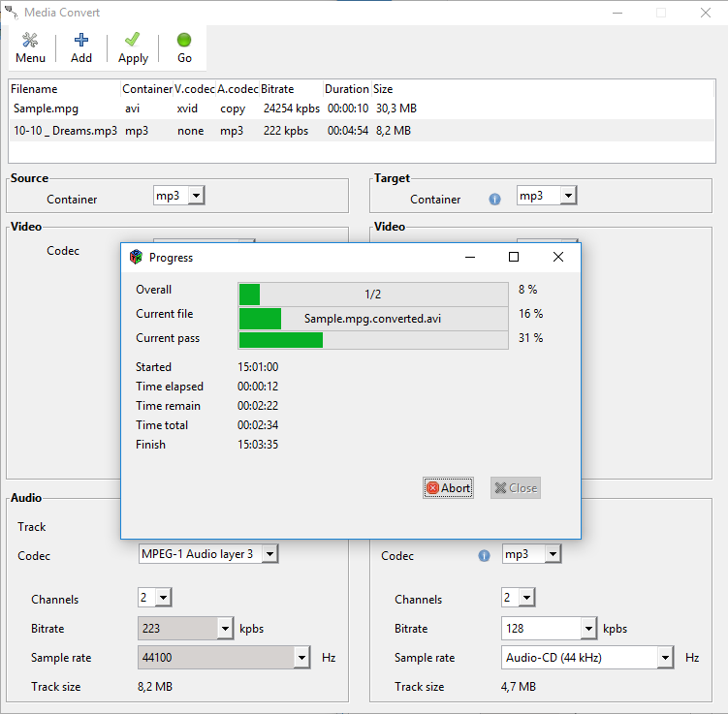The width and height of the screenshot is (728, 714).
Task: Click the Current pass progress bar
Action: point(373,340)
